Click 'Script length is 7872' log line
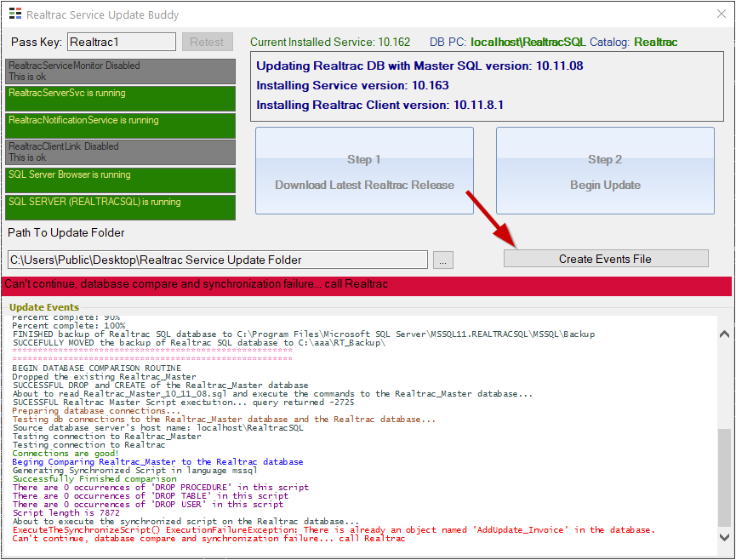The height and width of the screenshot is (560, 736). pyautogui.click(x=66, y=512)
